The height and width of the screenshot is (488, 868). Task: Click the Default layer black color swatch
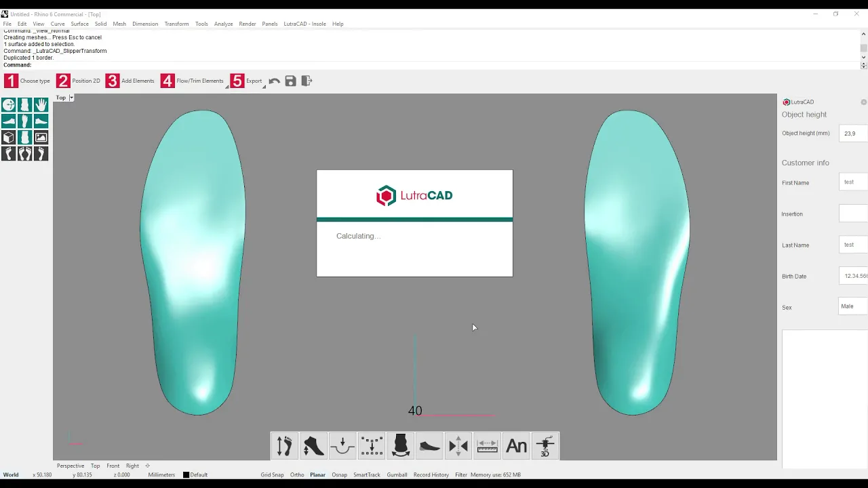186,474
